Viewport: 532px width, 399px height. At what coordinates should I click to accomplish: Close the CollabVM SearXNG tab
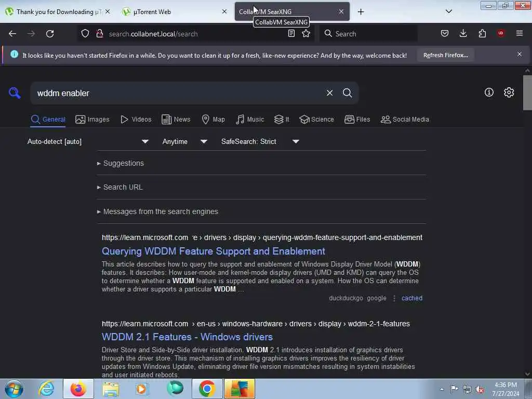pos(341,11)
